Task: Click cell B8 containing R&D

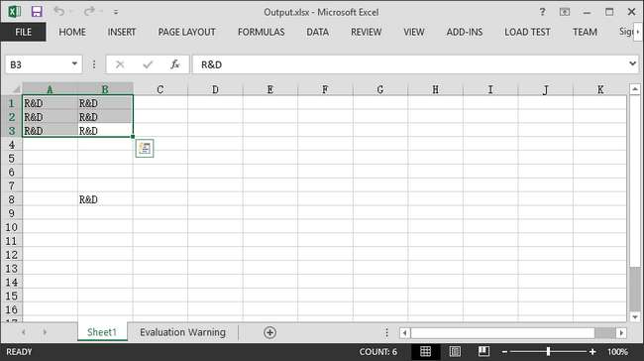Action: click(105, 199)
